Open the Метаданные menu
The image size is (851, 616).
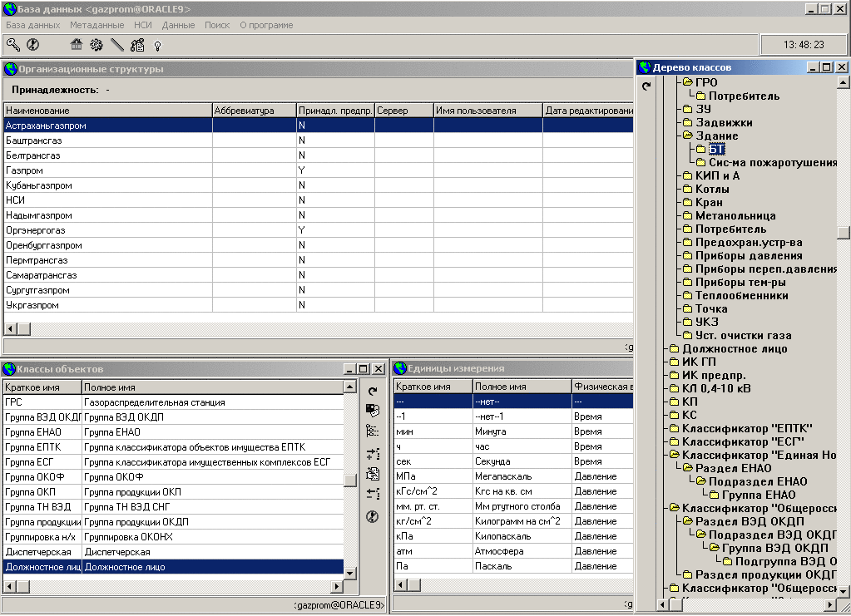click(x=96, y=26)
